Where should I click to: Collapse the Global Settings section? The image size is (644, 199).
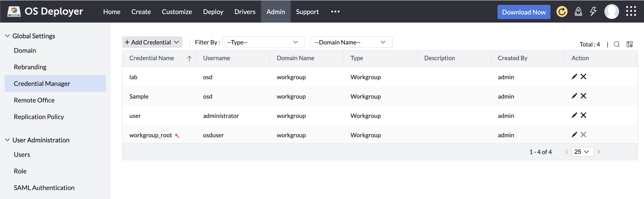pyautogui.click(x=8, y=36)
